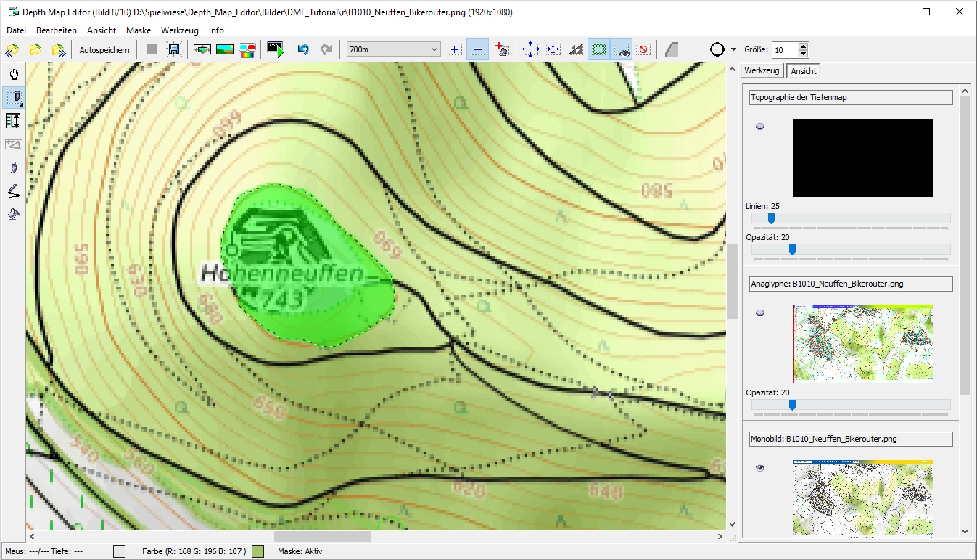This screenshot has height=560, width=977.
Task: Select the hand pan tool
Action: click(14, 74)
